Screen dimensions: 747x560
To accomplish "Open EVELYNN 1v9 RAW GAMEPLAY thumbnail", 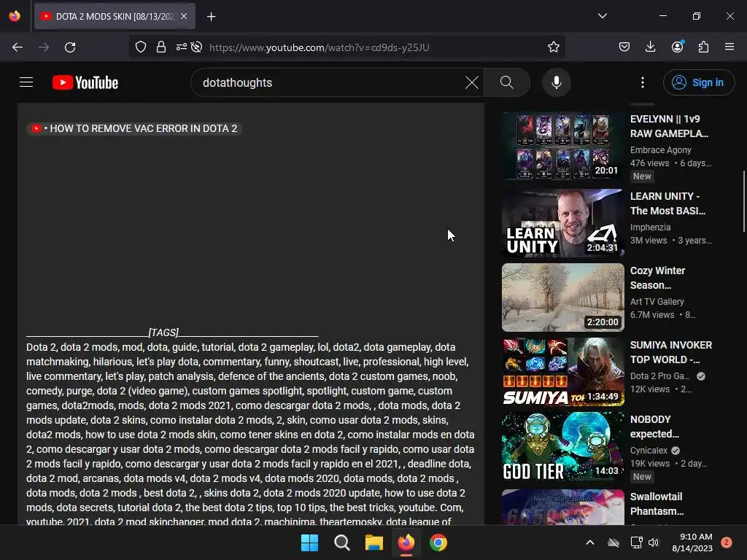I will click(562, 145).
